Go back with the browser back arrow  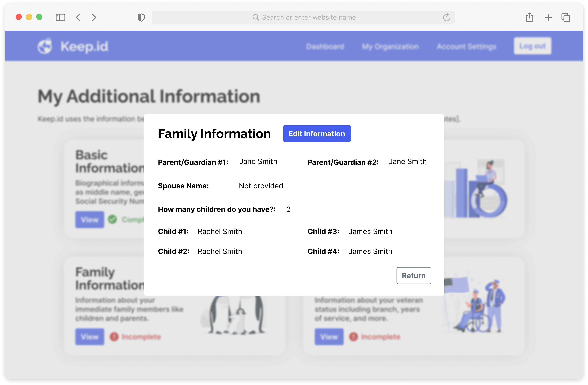point(78,17)
